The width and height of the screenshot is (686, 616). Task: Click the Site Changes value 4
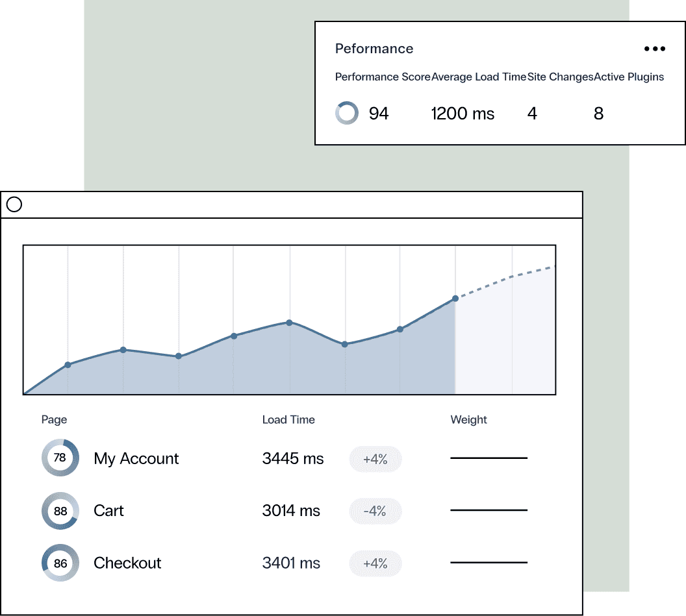point(532,114)
